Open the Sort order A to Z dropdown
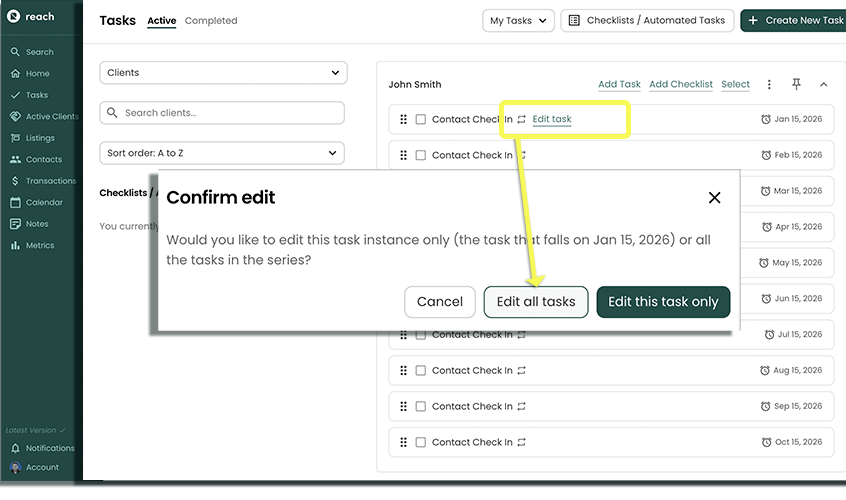The image size is (846, 500). 223,153
